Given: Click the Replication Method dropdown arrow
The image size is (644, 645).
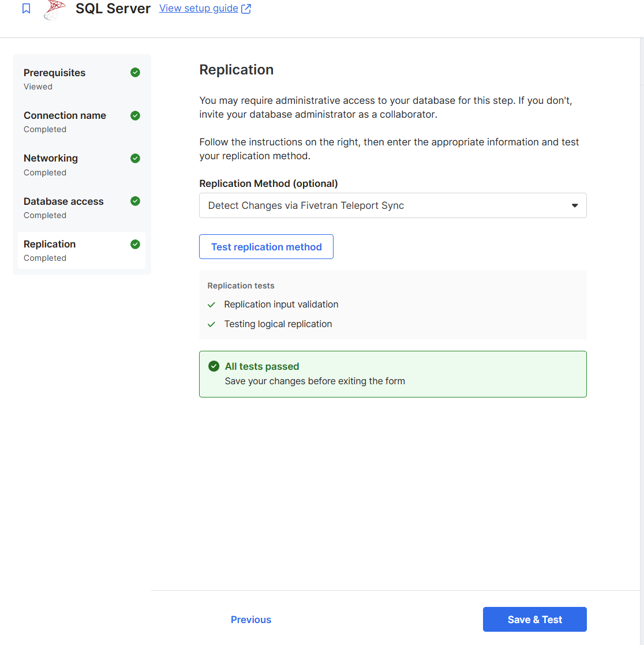Looking at the screenshot, I should (x=574, y=205).
